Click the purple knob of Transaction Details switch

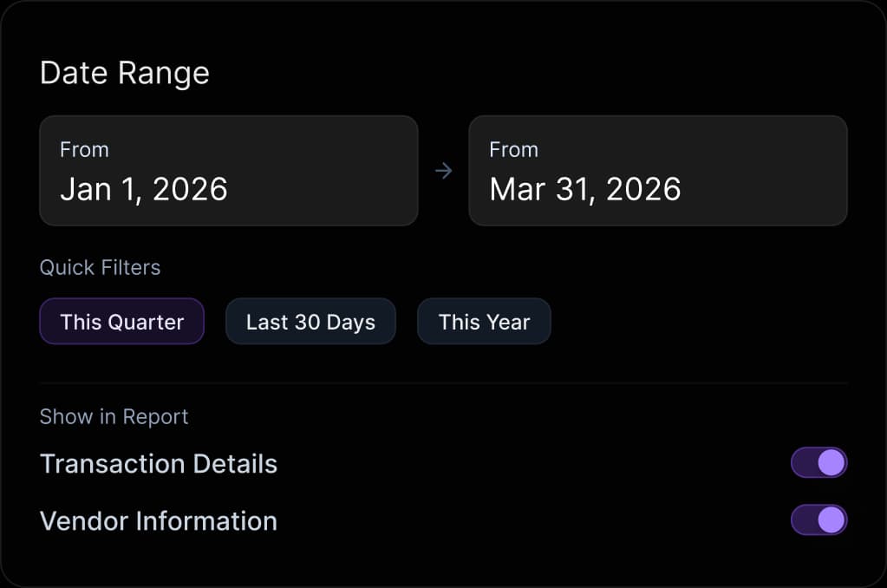[x=831, y=463]
